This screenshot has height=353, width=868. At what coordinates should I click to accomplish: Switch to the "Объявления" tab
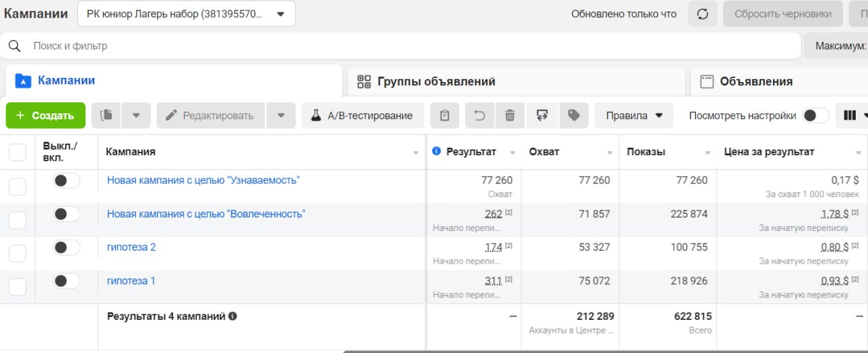[x=755, y=82]
